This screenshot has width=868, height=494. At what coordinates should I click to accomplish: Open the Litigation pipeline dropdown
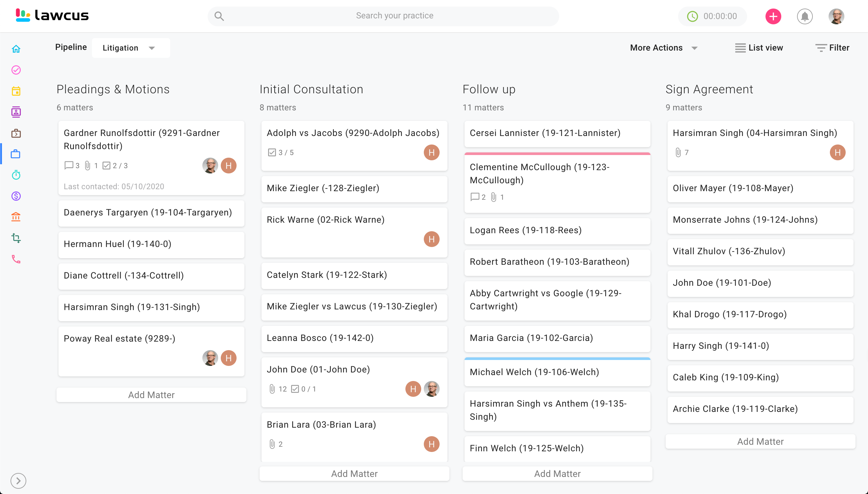pyautogui.click(x=131, y=48)
